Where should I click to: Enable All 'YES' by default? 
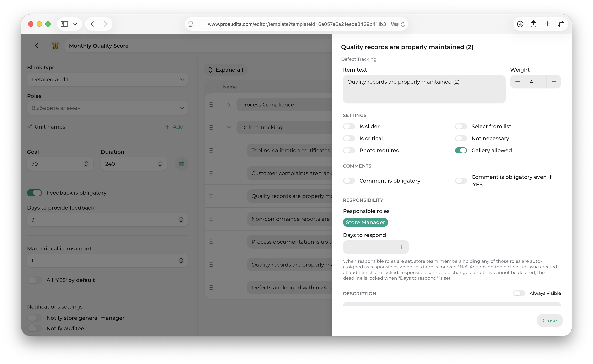pos(34,280)
